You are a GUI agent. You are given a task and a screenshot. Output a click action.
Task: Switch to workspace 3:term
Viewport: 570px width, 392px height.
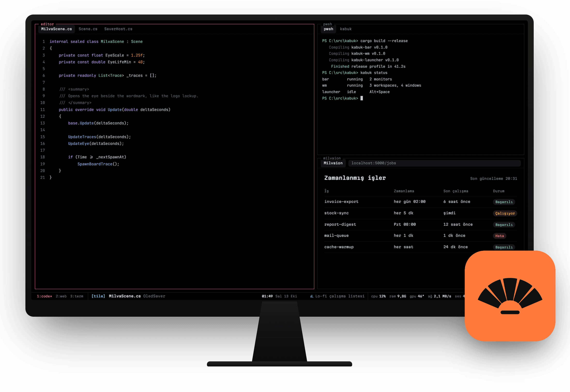(76, 296)
